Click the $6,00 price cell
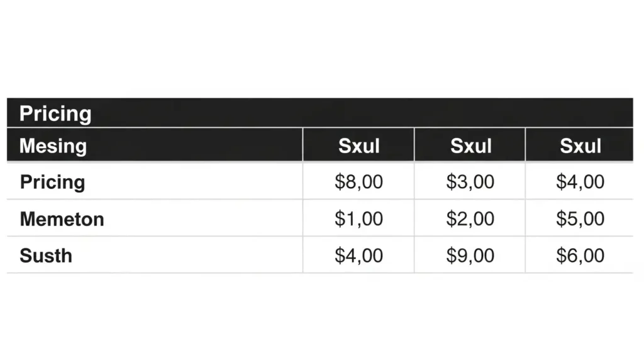644x352 pixels. [580, 256]
